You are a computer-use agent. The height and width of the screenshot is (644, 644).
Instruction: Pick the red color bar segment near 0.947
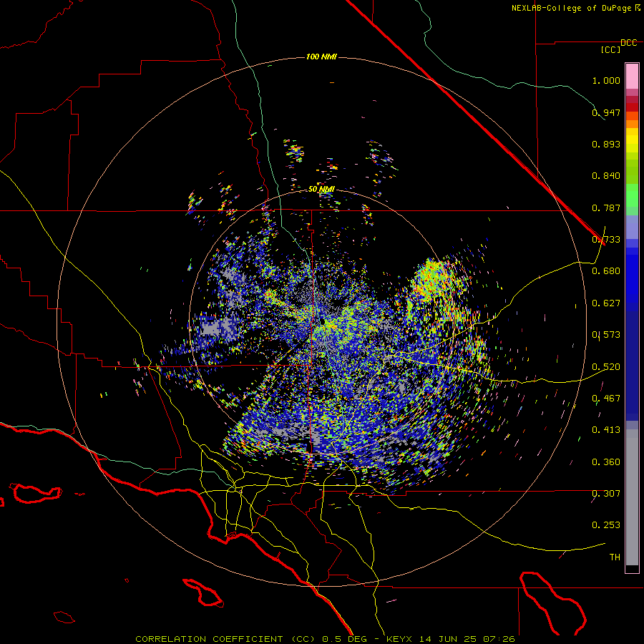click(x=632, y=107)
